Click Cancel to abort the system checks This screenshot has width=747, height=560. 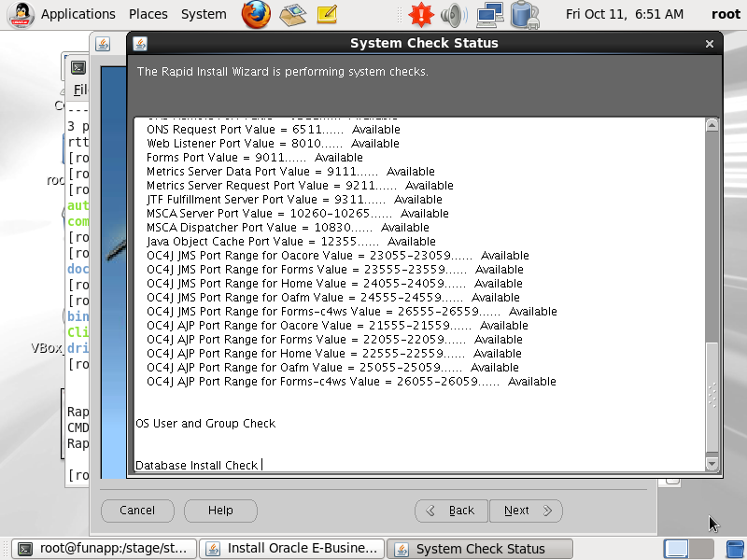coord(137,511)
